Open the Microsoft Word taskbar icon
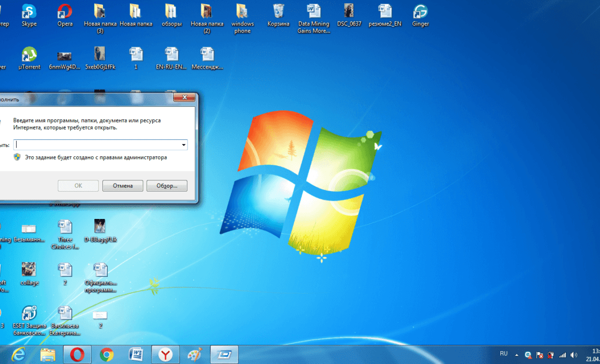 coord(136,354)
